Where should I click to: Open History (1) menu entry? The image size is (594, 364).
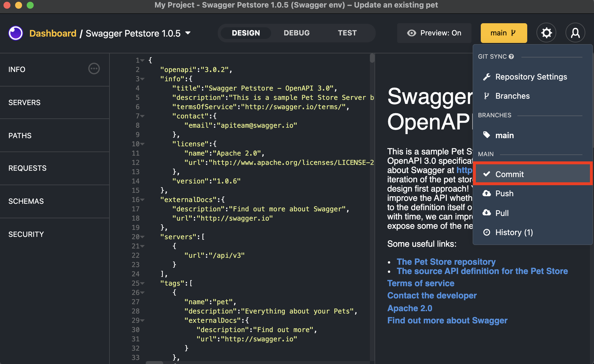point(532,232)
